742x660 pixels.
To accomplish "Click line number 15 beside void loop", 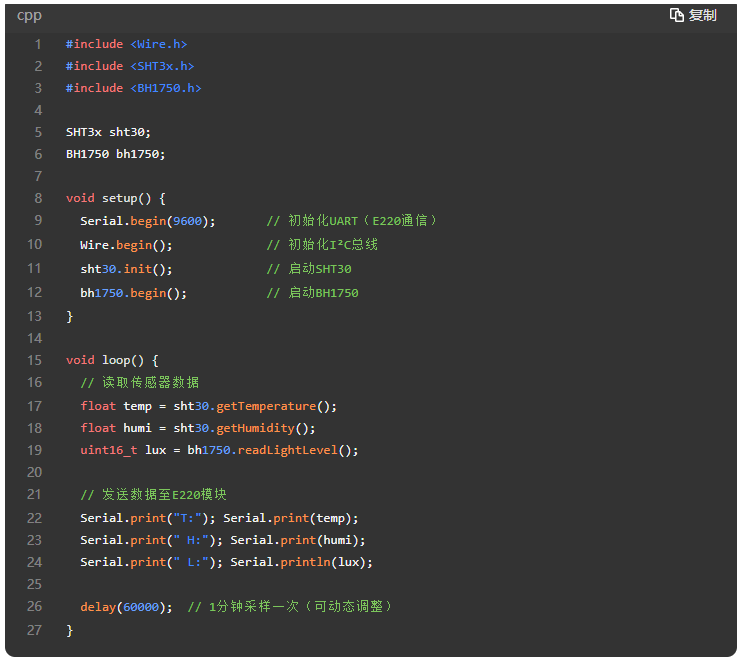I will [x=35, y=360].
